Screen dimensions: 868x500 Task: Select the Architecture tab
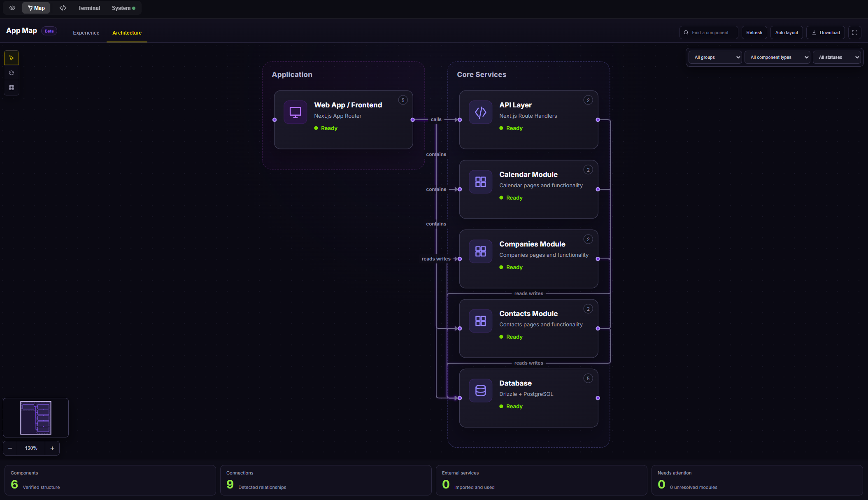pos(127,33)
